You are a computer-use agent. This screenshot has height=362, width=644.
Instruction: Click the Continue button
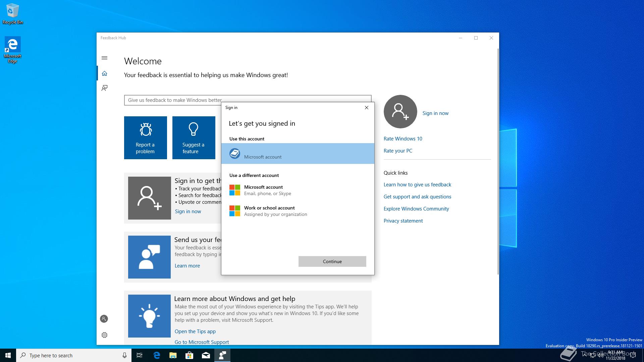tap(332, 261)
